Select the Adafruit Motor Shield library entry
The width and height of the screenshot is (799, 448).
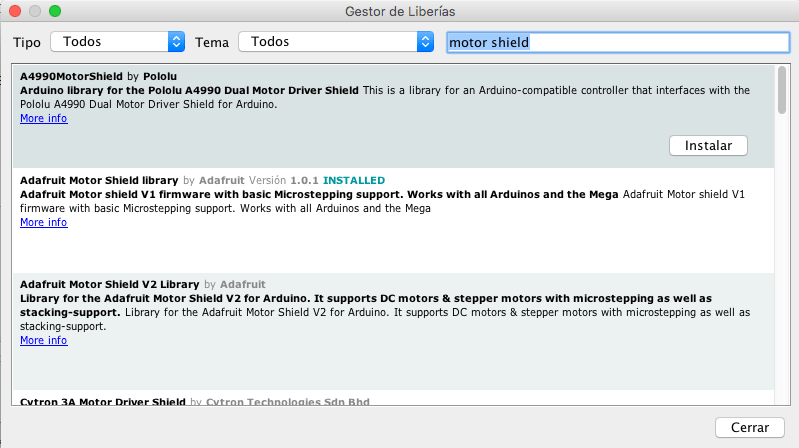(x=393, y=221)
